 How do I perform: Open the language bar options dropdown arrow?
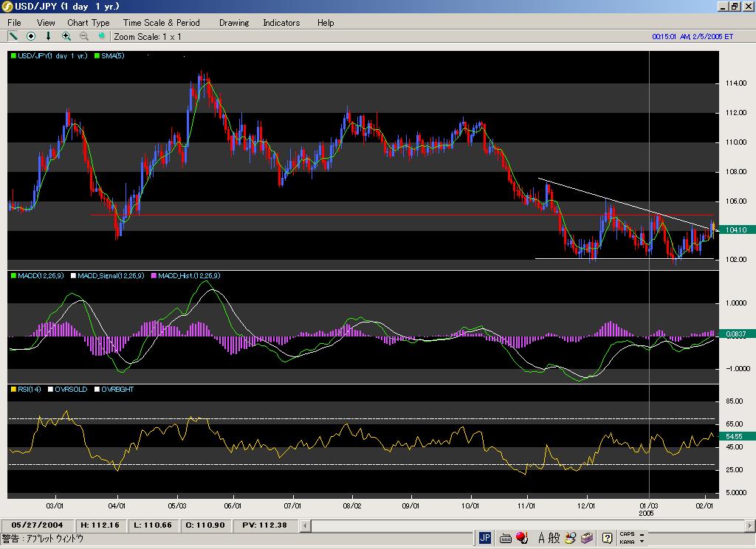[x=642, y=542]
